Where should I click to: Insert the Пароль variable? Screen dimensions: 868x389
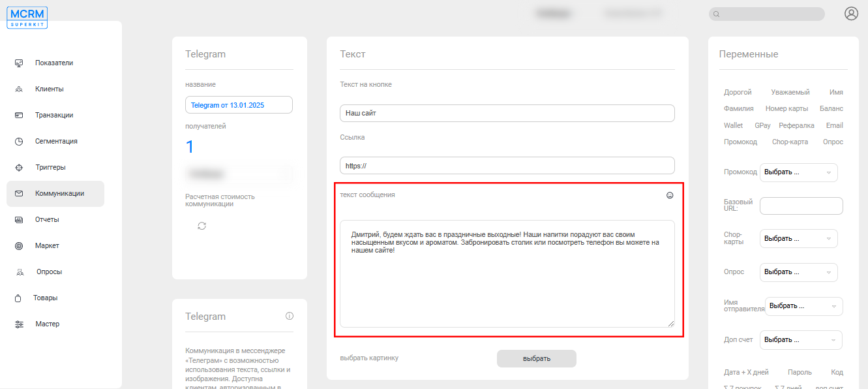tap(800, 373)
